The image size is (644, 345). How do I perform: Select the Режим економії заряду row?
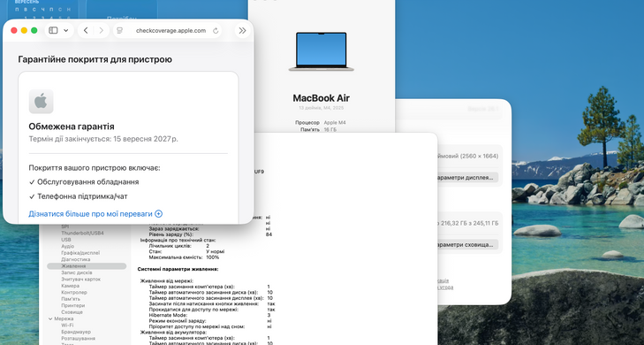coord(210,321)
